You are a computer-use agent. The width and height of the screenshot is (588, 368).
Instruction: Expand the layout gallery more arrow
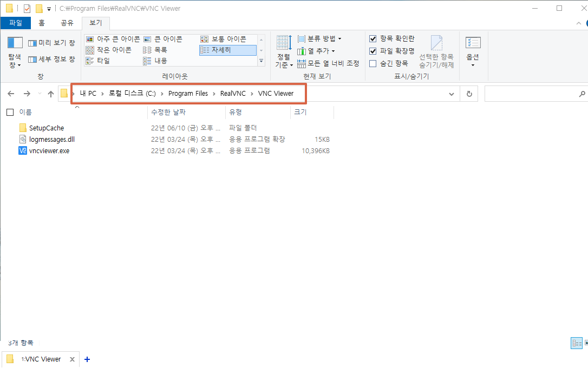262,61
